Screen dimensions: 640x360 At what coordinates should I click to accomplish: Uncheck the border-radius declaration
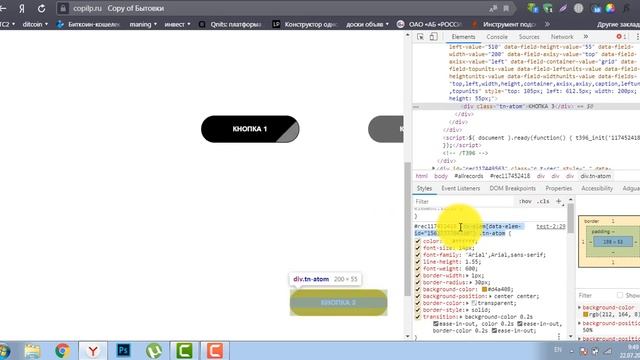pyautogui.click(x=418, y=282)
